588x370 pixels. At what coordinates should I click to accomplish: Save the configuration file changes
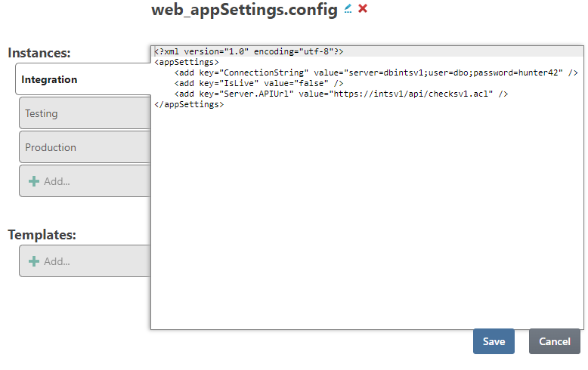pos(494,341)
